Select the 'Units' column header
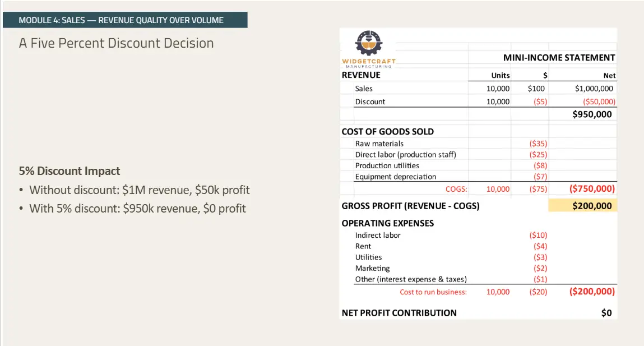The image size is (644, 346). point(501,75)
